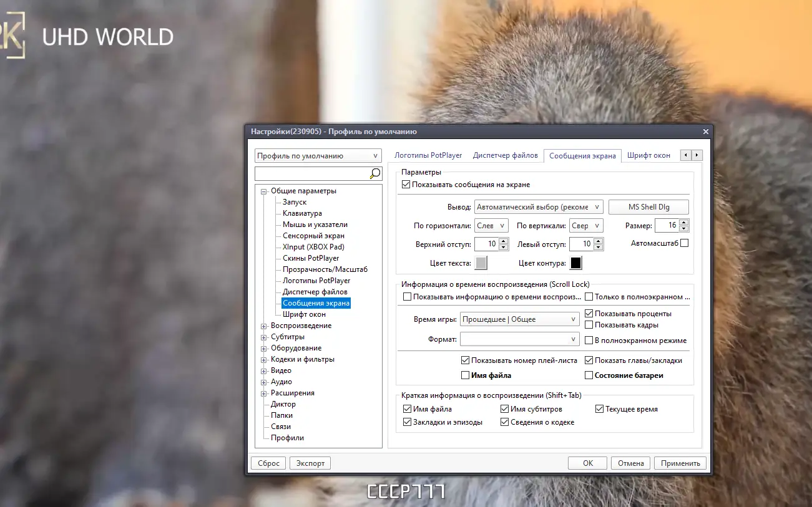Toggle the Текущее время checkbox

click(600, 409)
